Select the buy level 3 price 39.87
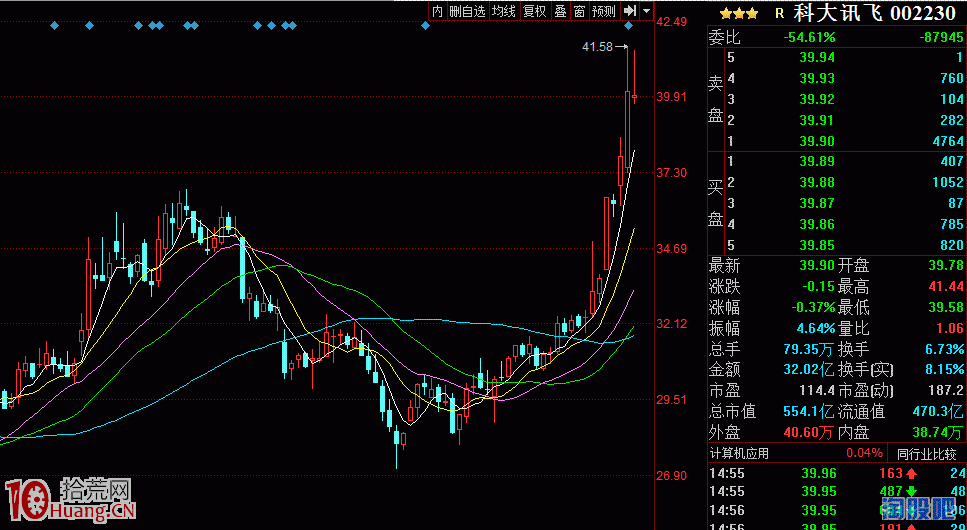This screenshot has width=967, height=530. pos(817,204)
